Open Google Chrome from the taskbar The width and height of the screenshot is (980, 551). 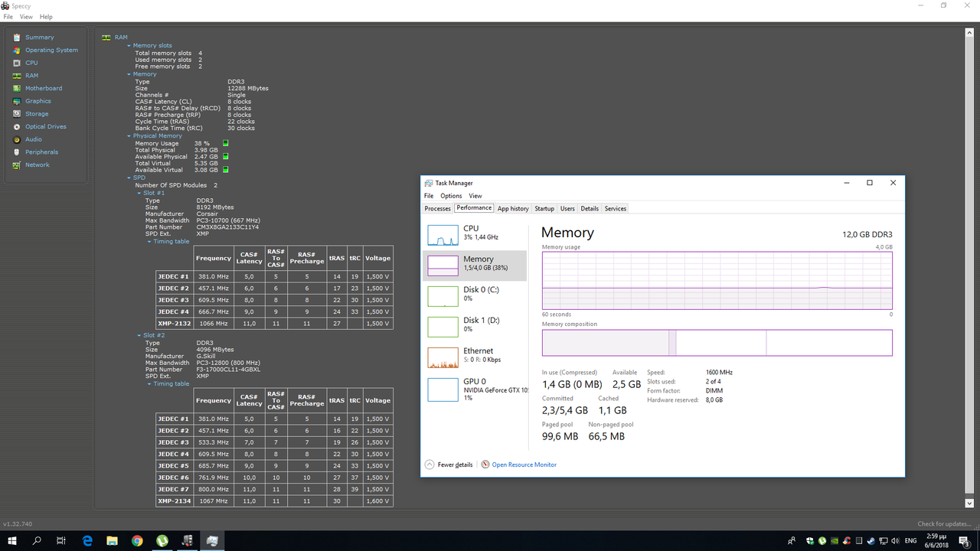pyautogui.click(x=137, y=541)
